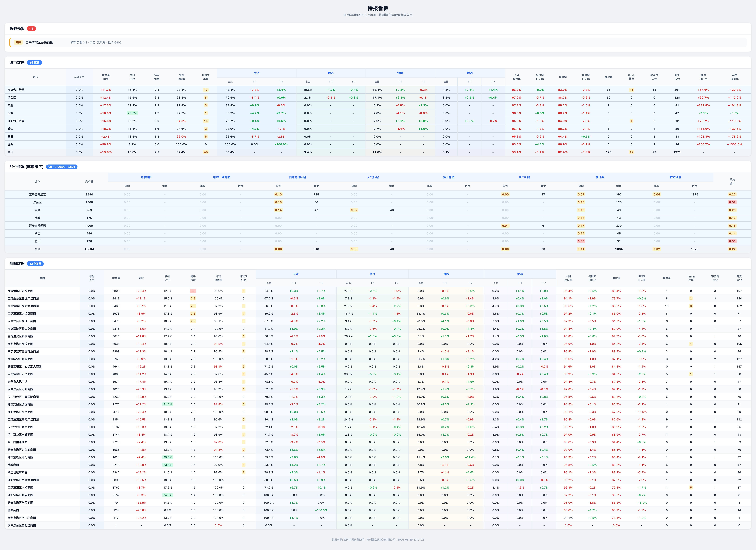Click the -16.9% 准时率日环比 value

click(641, 412)
